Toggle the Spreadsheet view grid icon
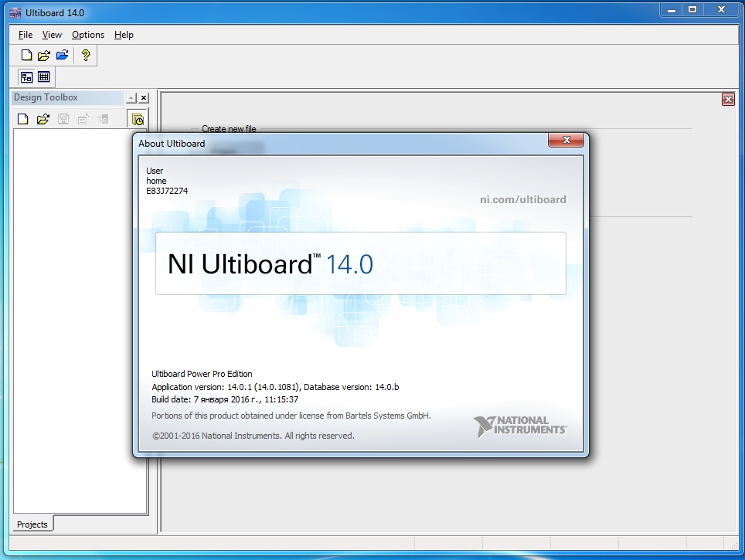This screenshot has width=745, height=560. (44, 77)
